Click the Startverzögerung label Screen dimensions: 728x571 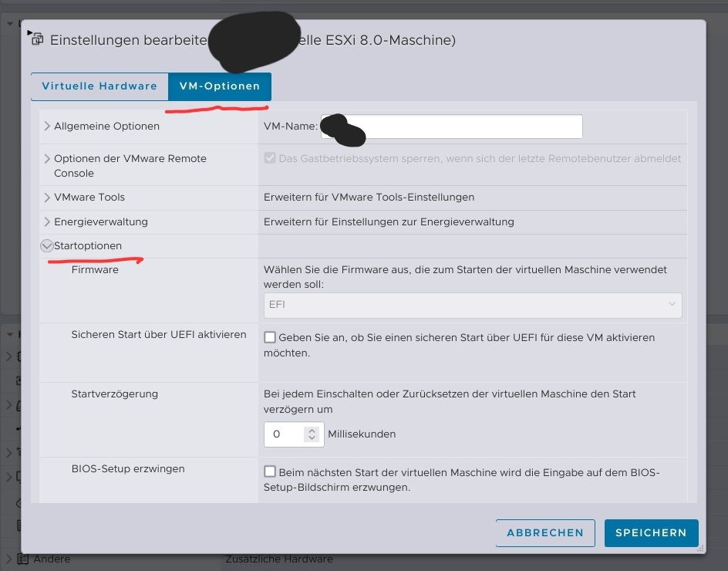pos(115,394)
